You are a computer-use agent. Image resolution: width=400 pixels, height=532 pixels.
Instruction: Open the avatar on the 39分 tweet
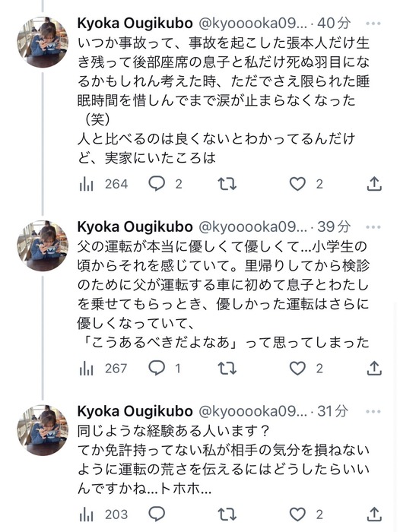click(43, 246)
